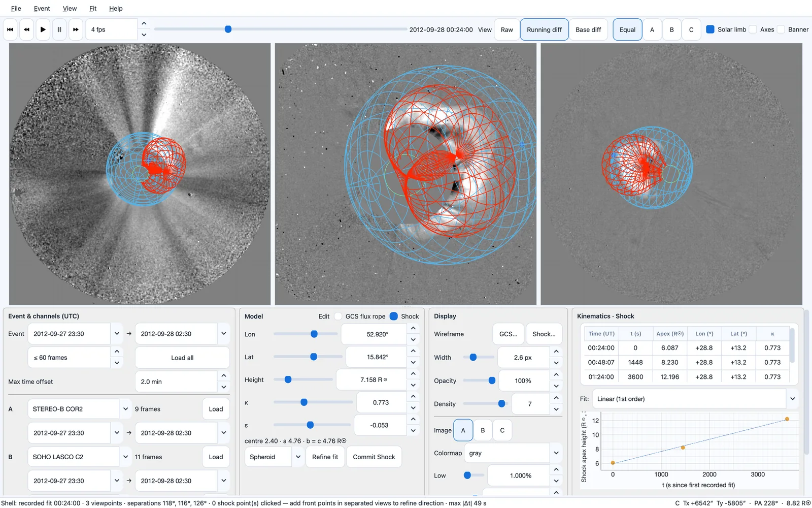812x508 pixels.
Task: Open GCS wireframe settings
Action: (x=508, y=334)
